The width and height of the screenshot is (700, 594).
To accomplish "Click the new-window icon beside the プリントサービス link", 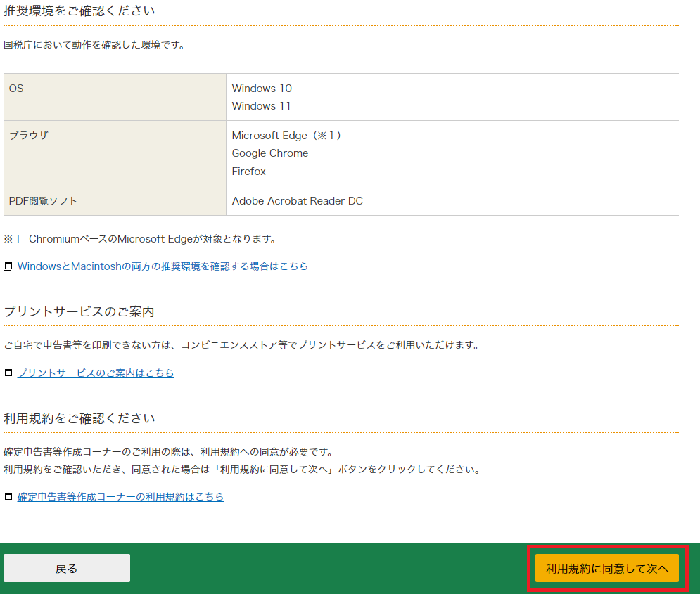I will click(x=8, y=374).
